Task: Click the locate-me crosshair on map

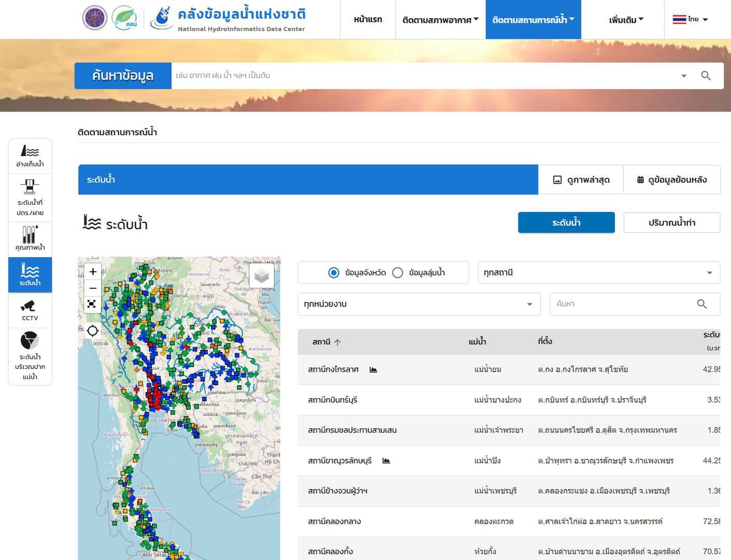Action: 93,331
